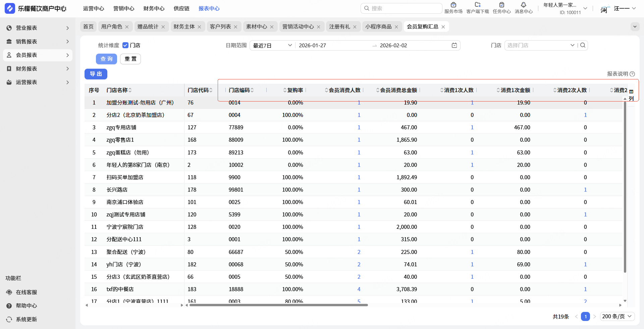
Task: Click the store search magnifier icon
Action: (x=583, y=45)
